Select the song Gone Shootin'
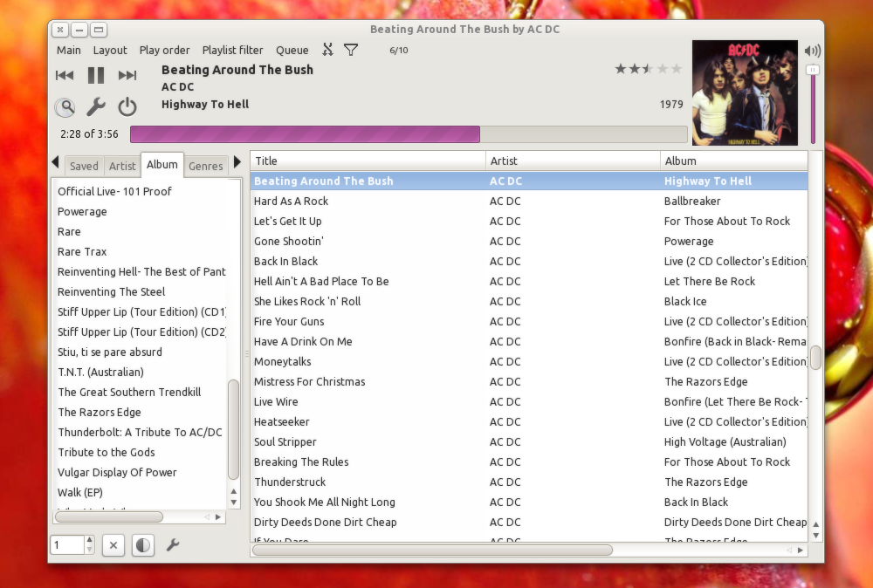Screen dimensions: 873x588 pos(529,241)
